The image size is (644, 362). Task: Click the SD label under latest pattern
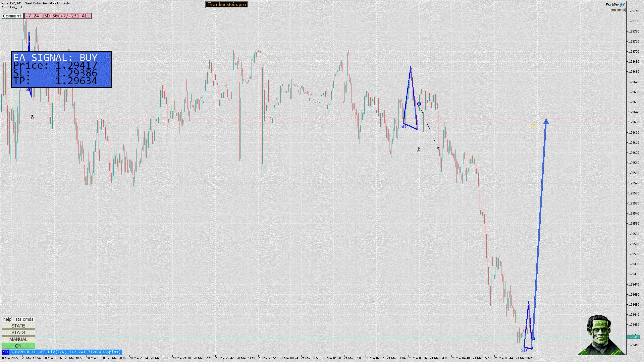(x=524, y=350)
